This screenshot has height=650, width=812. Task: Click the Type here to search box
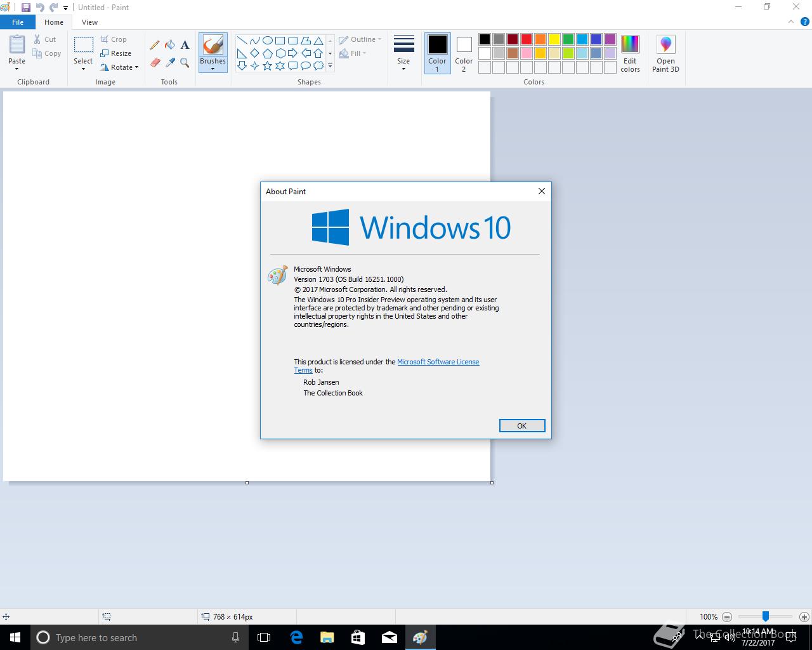coord(140,637)
